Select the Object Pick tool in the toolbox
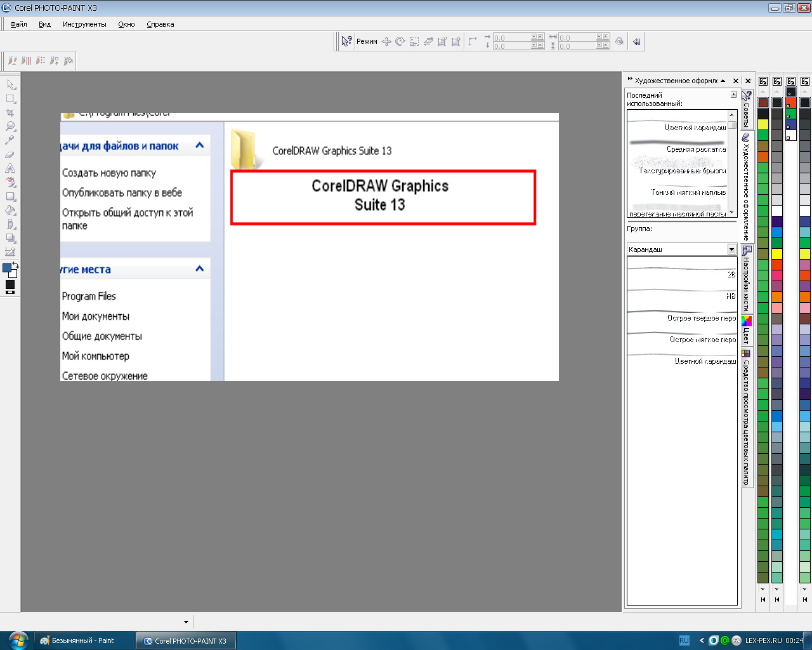812x650 pixels. coord(11,85)
